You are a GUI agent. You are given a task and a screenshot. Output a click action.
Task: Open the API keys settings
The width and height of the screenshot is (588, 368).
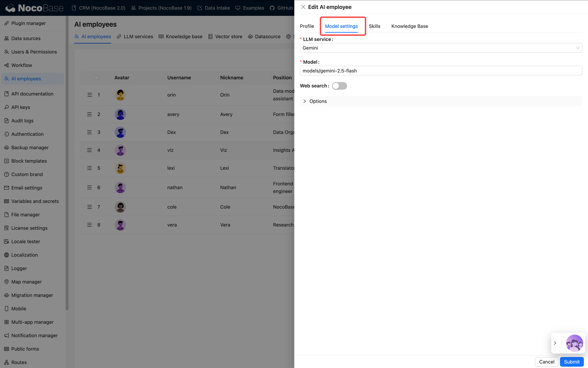click(20, 107)
